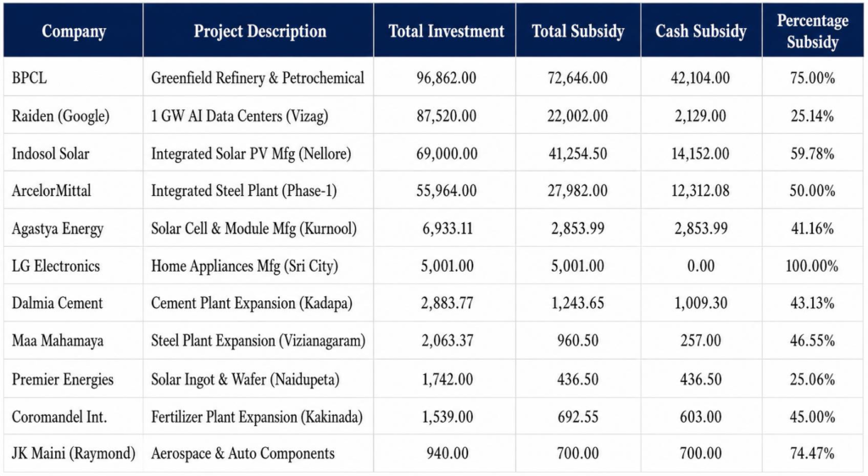Click the JK Maini (Raymond) cell
The height and width of the screenshot is (476, 868).
coord(74,454)
